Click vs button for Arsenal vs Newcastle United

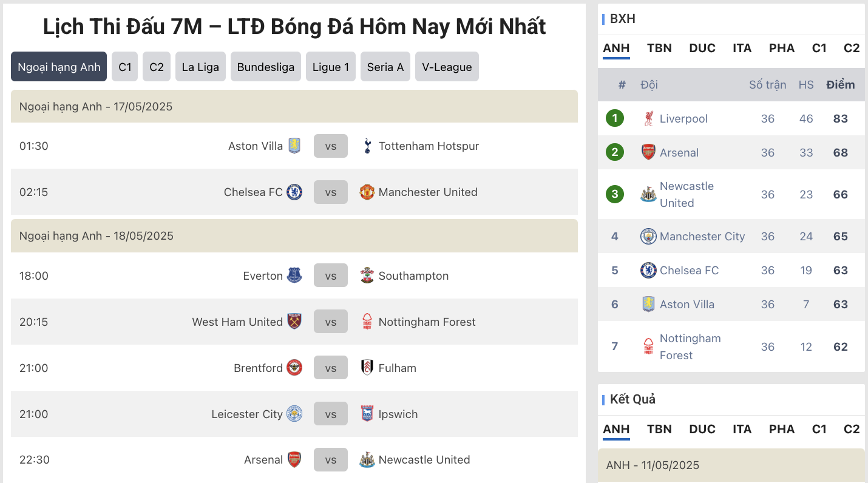click(331, 459)
